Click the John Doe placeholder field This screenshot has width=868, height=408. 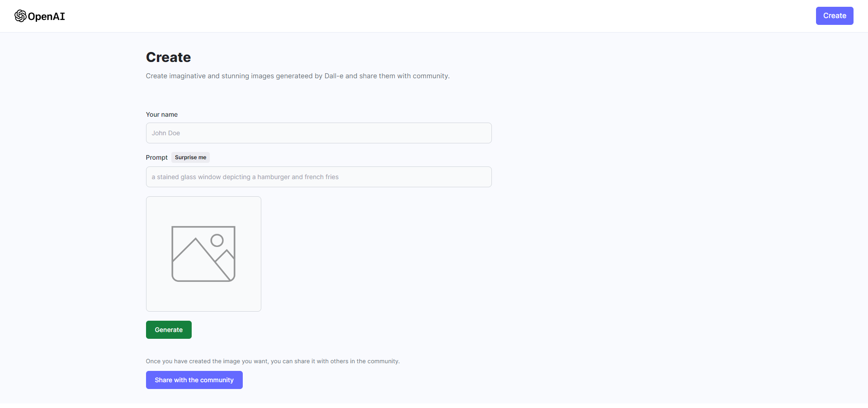coord(318,133)
